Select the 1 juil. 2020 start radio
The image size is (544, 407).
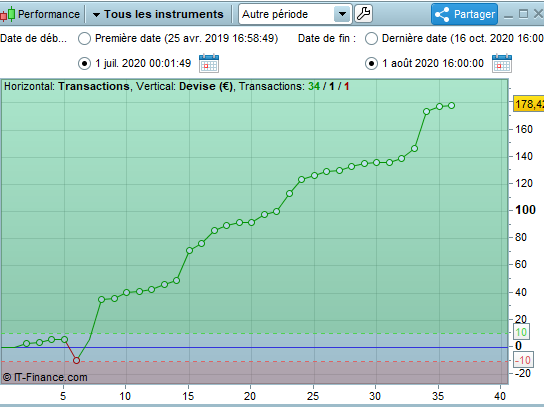(x=84, y=64)
